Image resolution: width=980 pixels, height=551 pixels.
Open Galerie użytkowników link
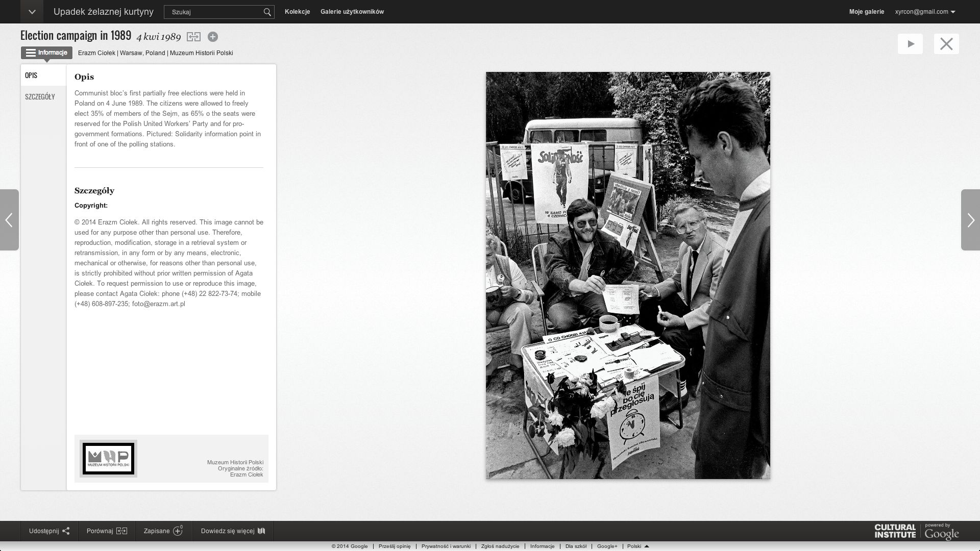pos(352,12)
